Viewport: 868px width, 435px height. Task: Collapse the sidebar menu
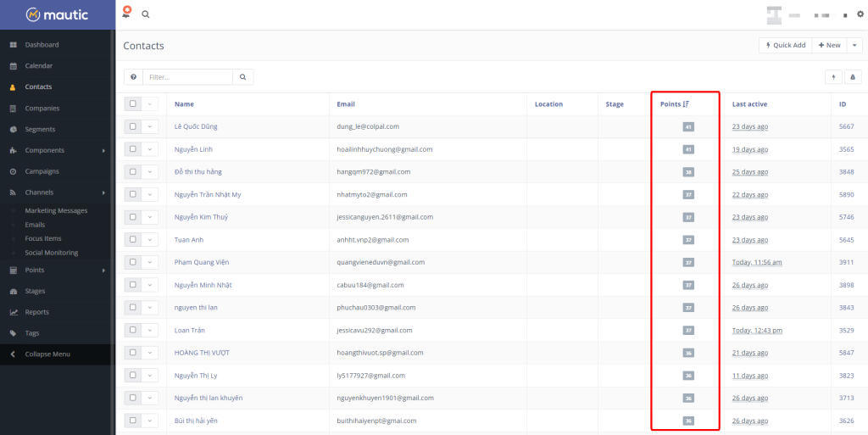tap(47, 354)
